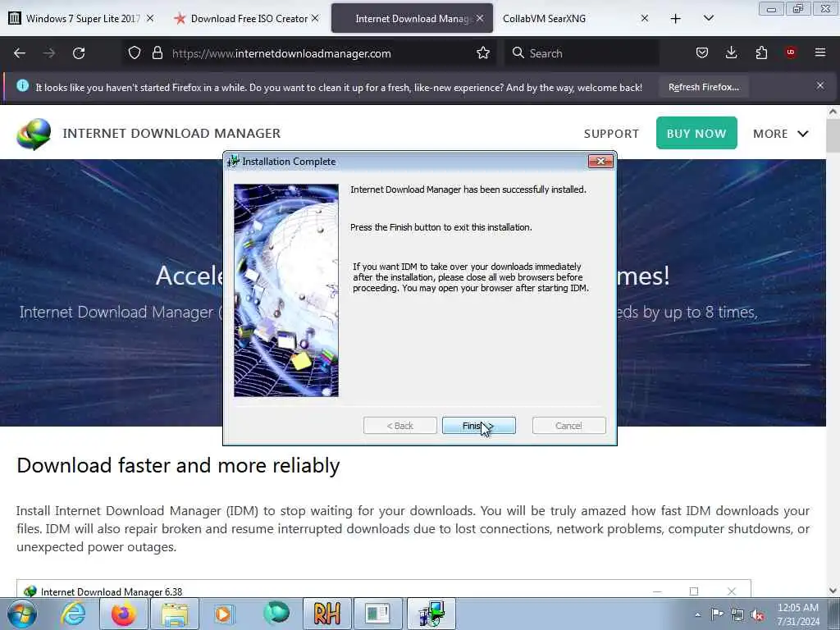The height and width of the screenshot is (630, 840).
Task: Close the Download Free ISO Creator tab
Action: click(316, 18)
